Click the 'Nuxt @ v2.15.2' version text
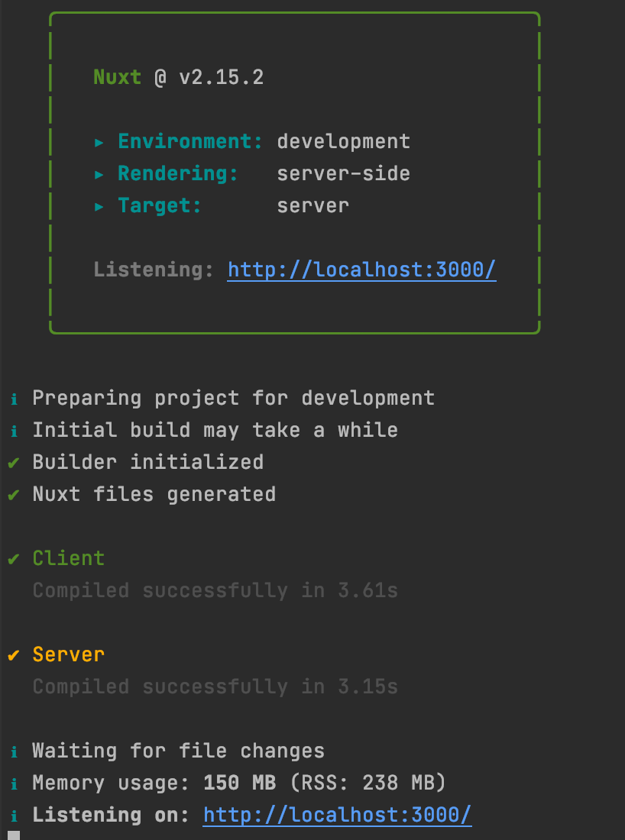The image size is (625, 840). point(179,78)
